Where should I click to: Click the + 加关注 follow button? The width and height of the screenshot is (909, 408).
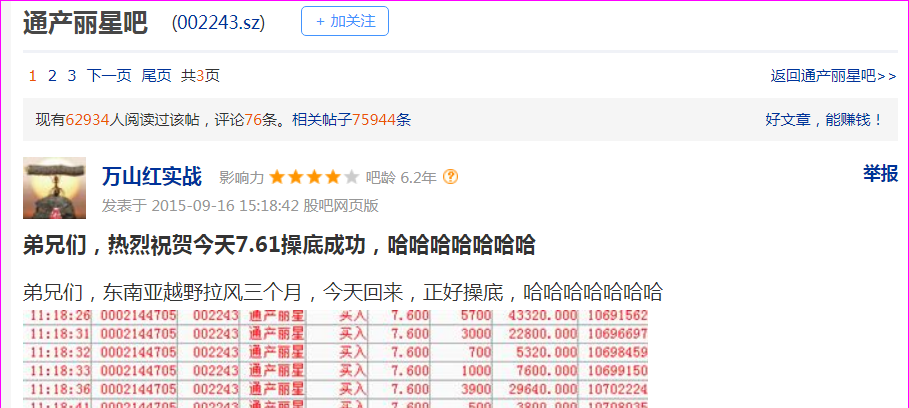[x=345, y=21]
